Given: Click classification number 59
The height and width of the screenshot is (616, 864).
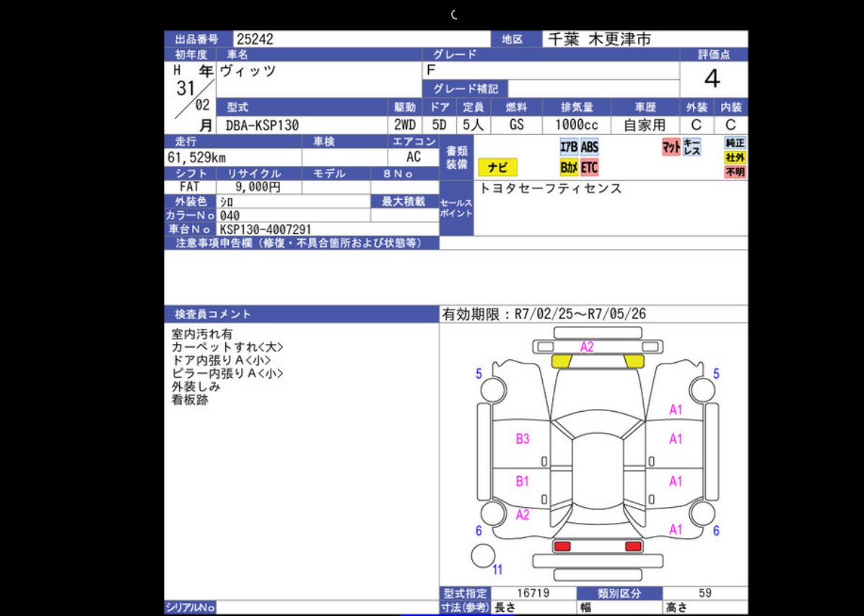Looking at the screenshot, I should (704, 594).
